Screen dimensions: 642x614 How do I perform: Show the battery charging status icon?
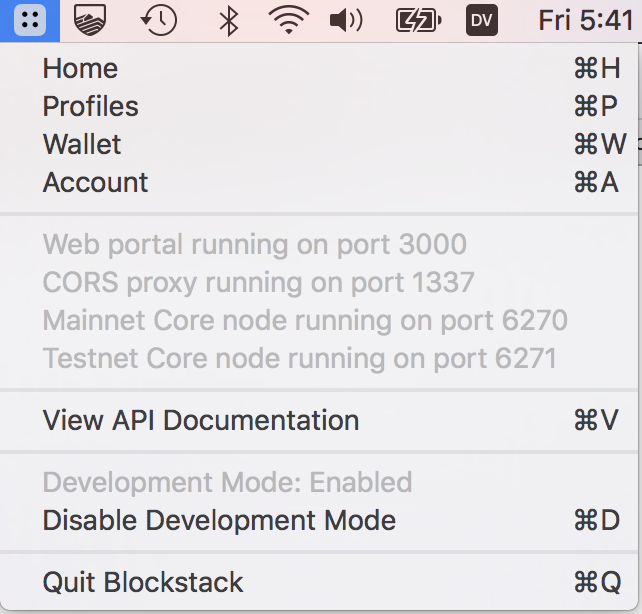coord(417,20)
